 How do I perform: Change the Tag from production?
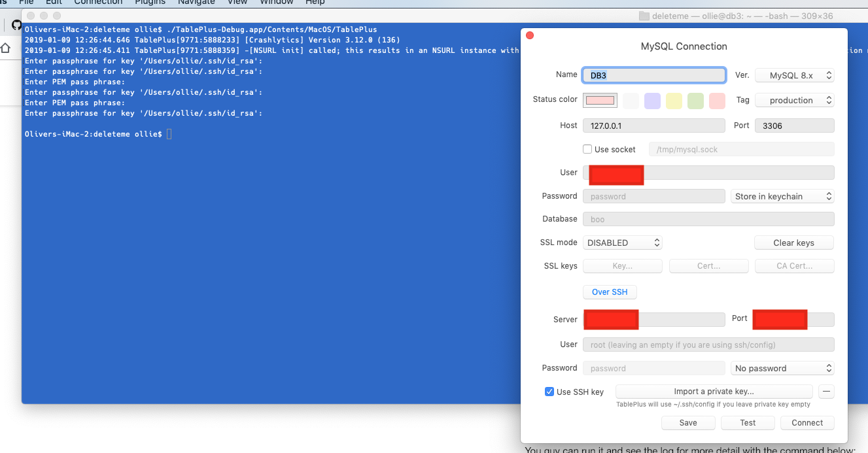tap(794, 99)
